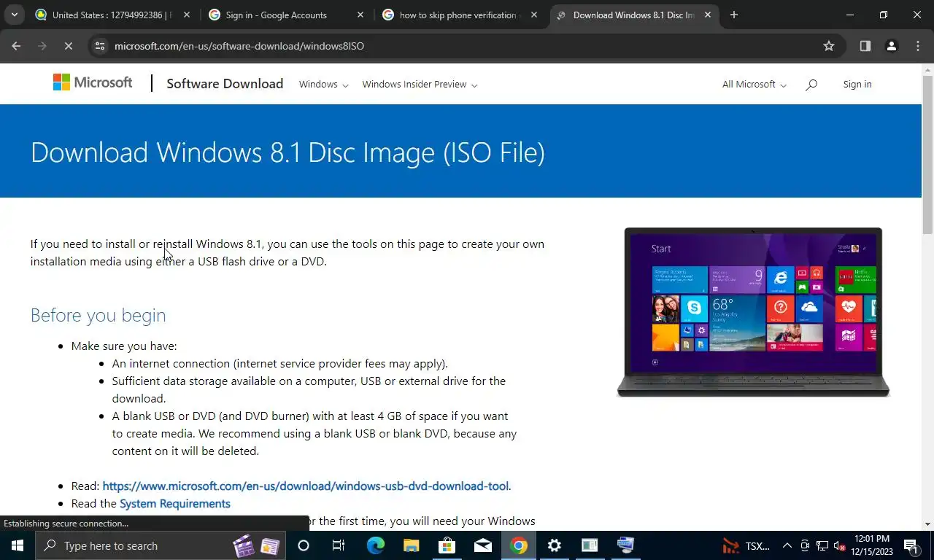Open the Windows Start menu
This screenshot has width=934, height=560.
[17, 545]
